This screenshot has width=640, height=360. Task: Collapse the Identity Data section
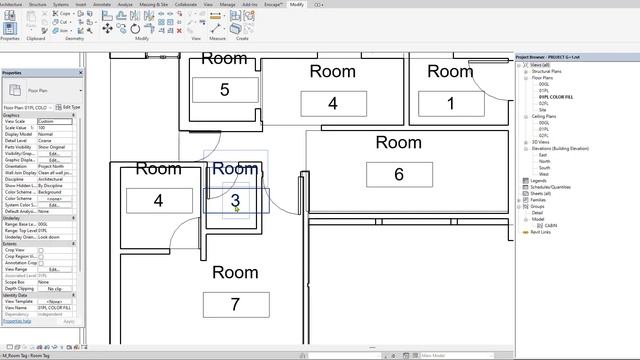tap(73, 295)
